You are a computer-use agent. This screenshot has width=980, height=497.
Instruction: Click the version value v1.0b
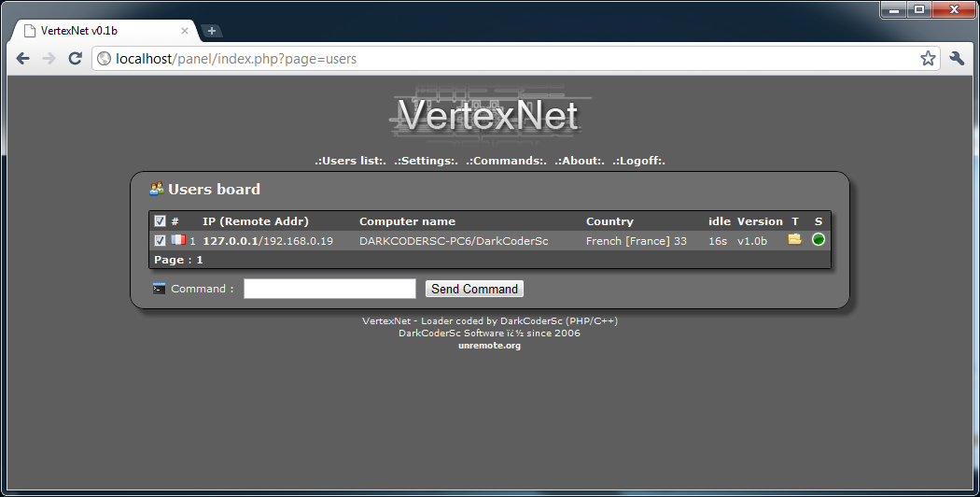coord(752,241)
